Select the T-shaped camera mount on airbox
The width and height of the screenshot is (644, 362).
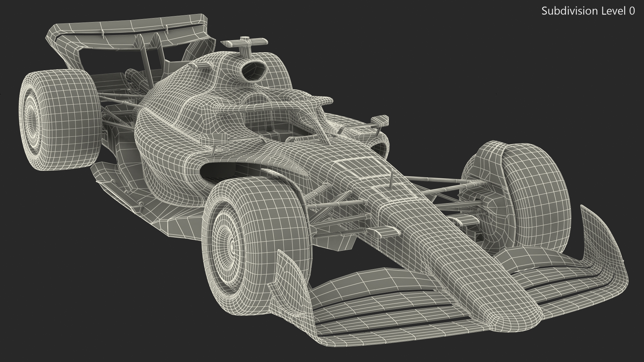tap(245, 43)
